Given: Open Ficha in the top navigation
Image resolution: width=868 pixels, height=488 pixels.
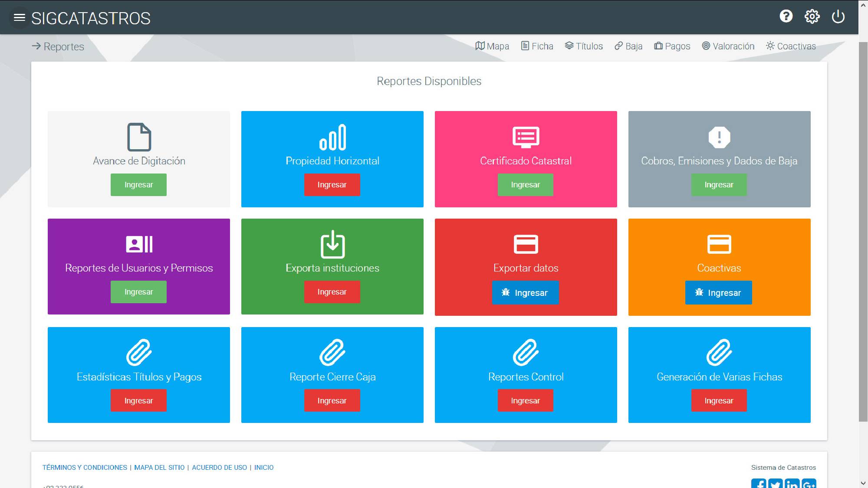Looking at the screenshot, I should [537, 46].
